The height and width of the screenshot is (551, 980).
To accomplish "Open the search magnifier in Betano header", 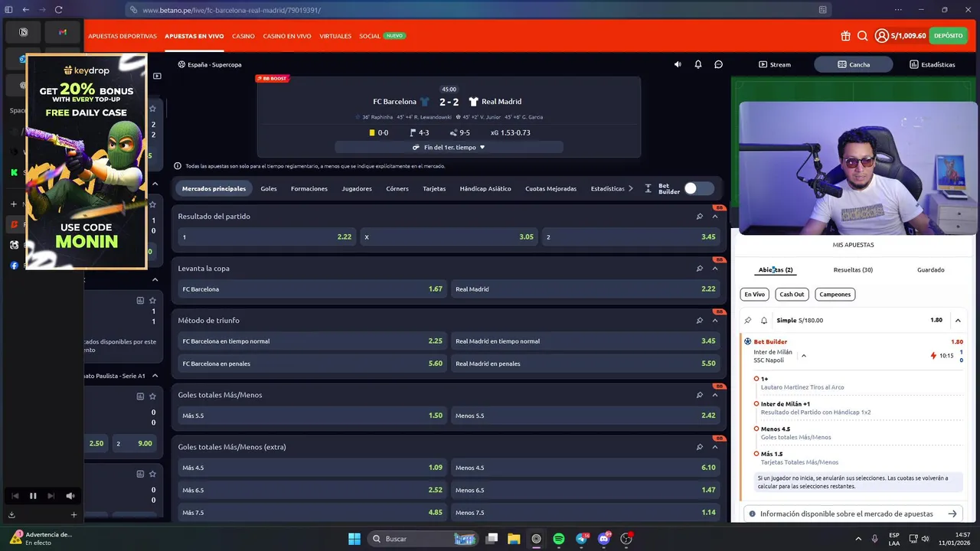I will coord(862,36).
